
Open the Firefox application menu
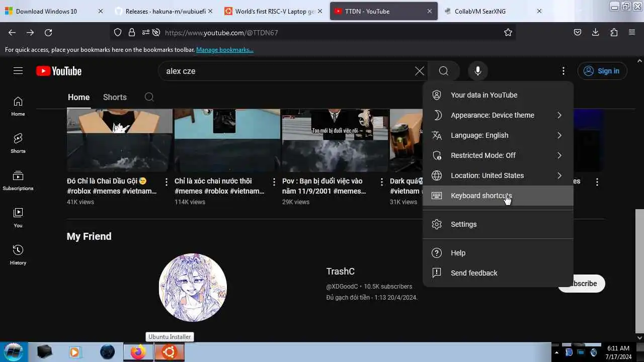632,32
